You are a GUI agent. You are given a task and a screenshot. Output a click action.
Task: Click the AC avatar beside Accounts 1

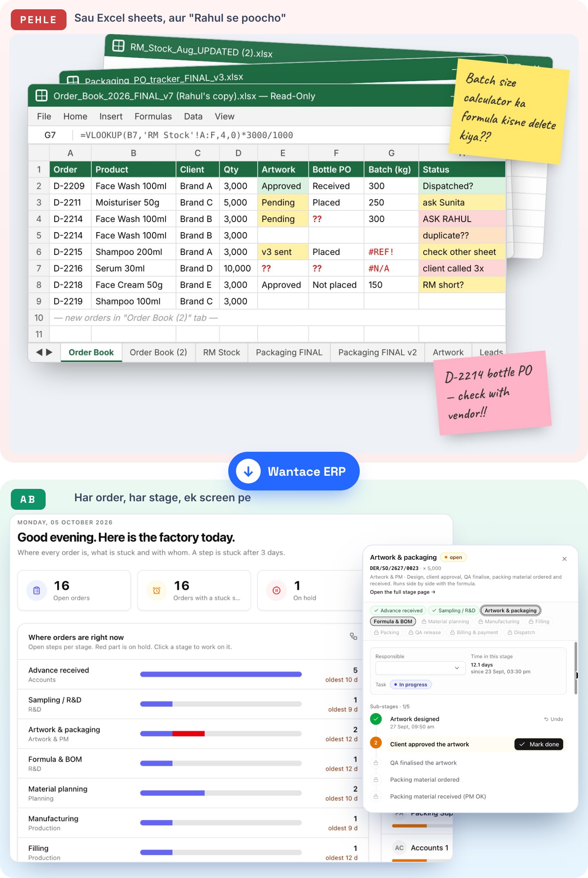pyautogui.click(x=399, y=848)
